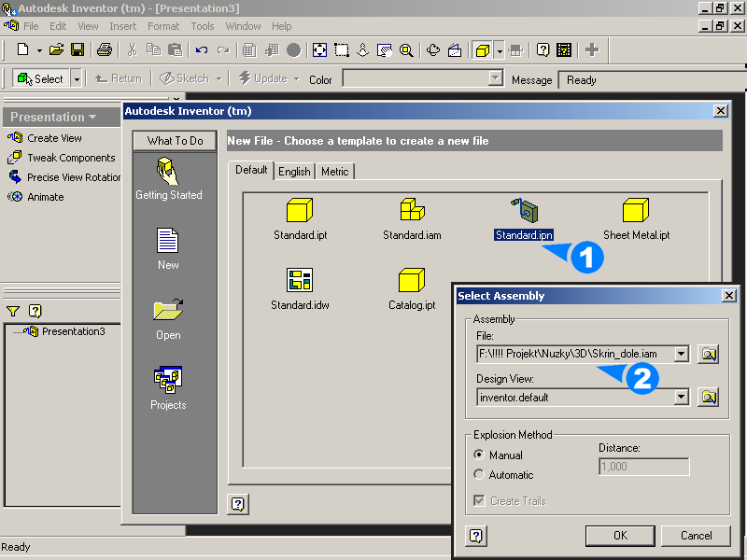Click Open in the What To Do panel
Screen dimensions: 747x560
[168, 319]
